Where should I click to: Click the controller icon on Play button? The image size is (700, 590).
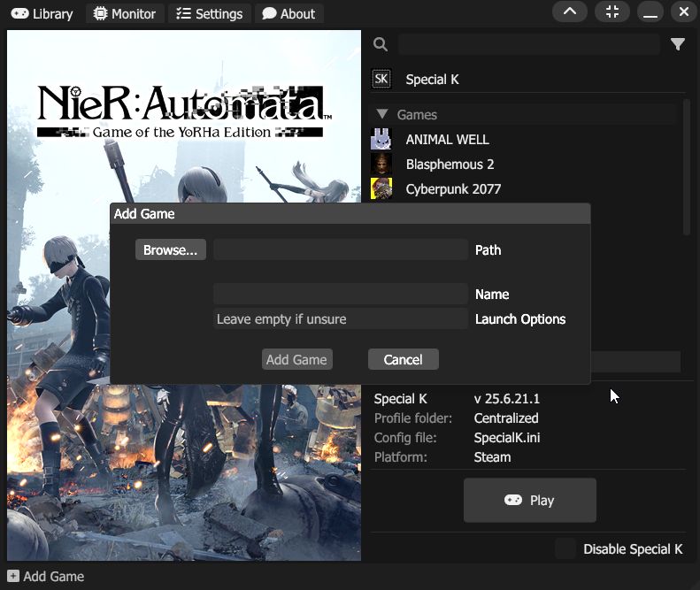[513, 500]
